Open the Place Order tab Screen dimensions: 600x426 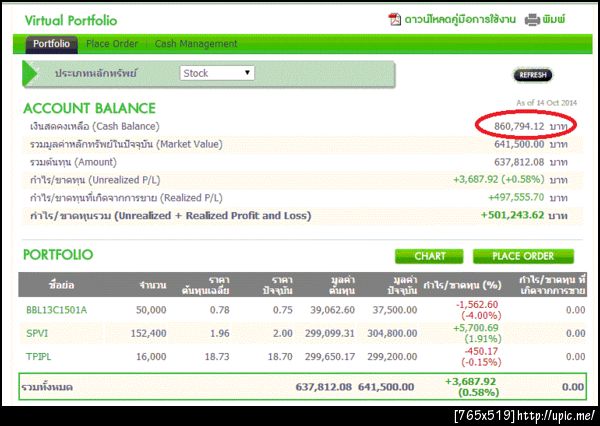tap(112, 44)
